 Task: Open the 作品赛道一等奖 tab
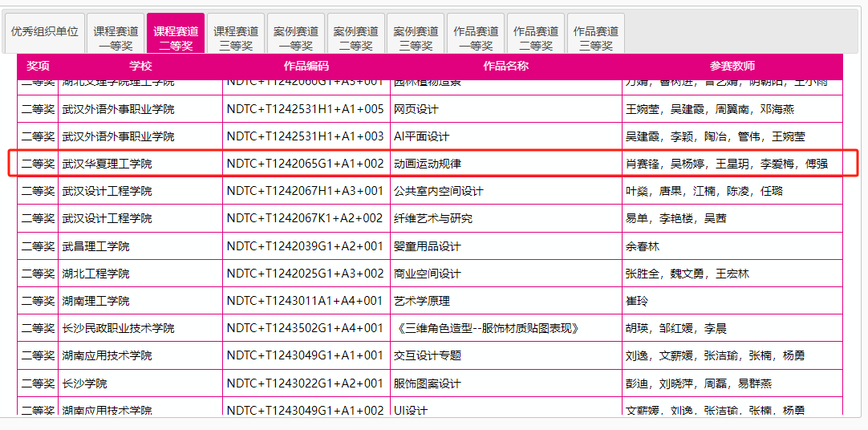(x=476, y=38)
